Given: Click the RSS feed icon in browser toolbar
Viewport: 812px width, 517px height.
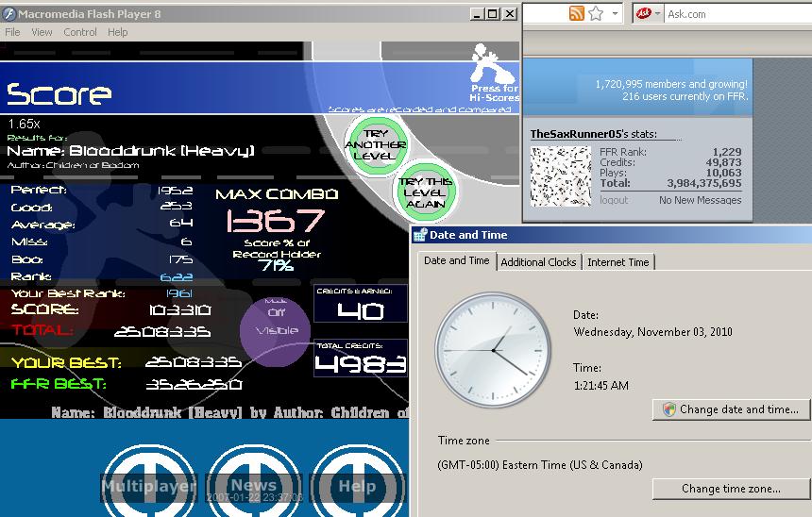Looking at the screenshot, I should click(x=576, y=13).
